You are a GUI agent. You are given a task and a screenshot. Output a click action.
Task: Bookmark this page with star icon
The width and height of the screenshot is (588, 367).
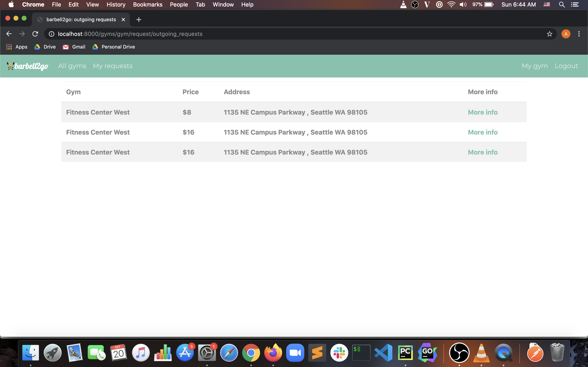pos(549,34)
